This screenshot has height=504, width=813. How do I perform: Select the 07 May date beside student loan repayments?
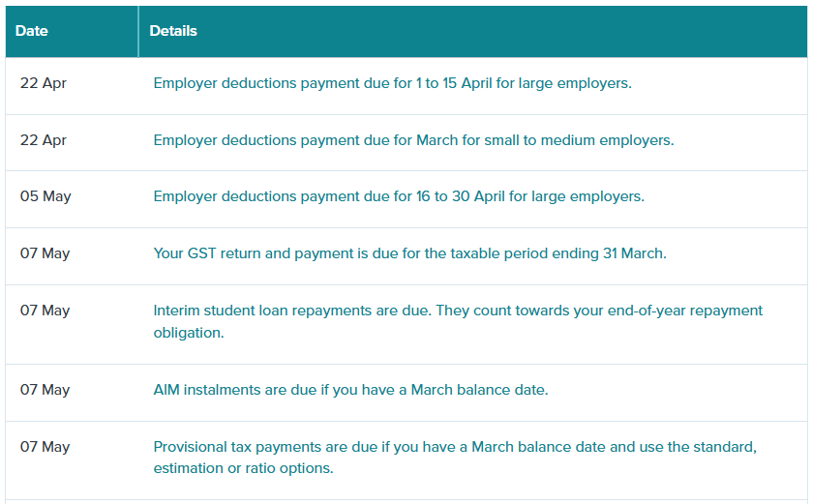(x=45, y=311)
